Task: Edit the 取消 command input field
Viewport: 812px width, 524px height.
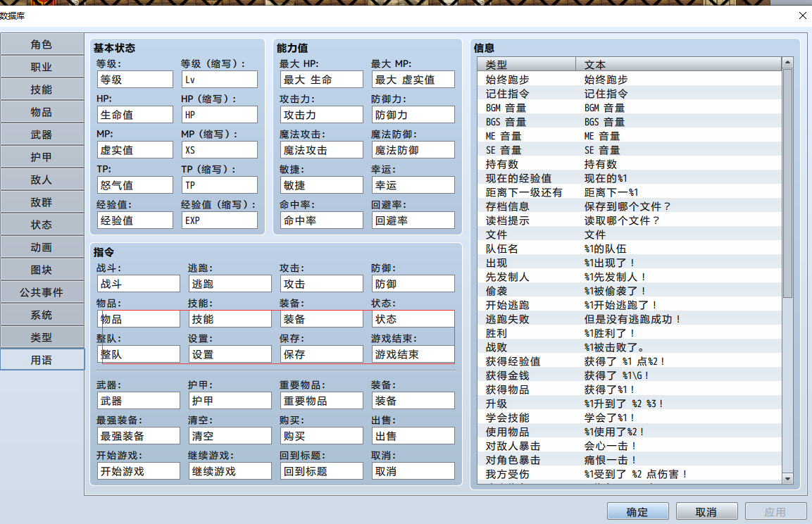Action: 413,471
